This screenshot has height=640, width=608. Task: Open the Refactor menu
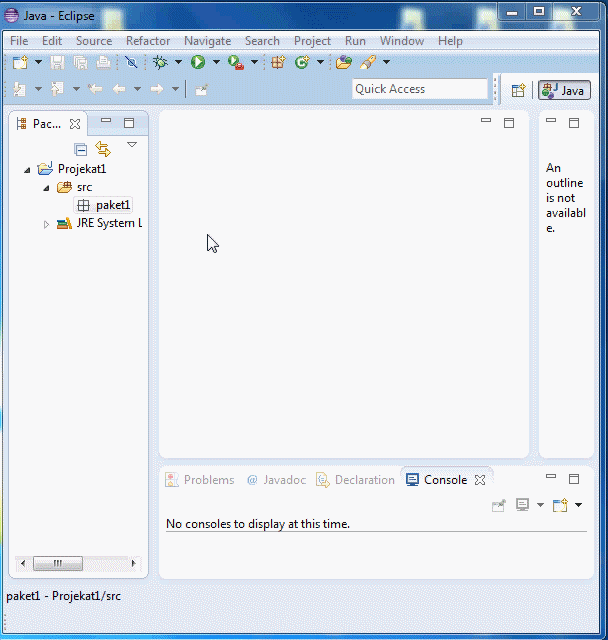point(148,41)
